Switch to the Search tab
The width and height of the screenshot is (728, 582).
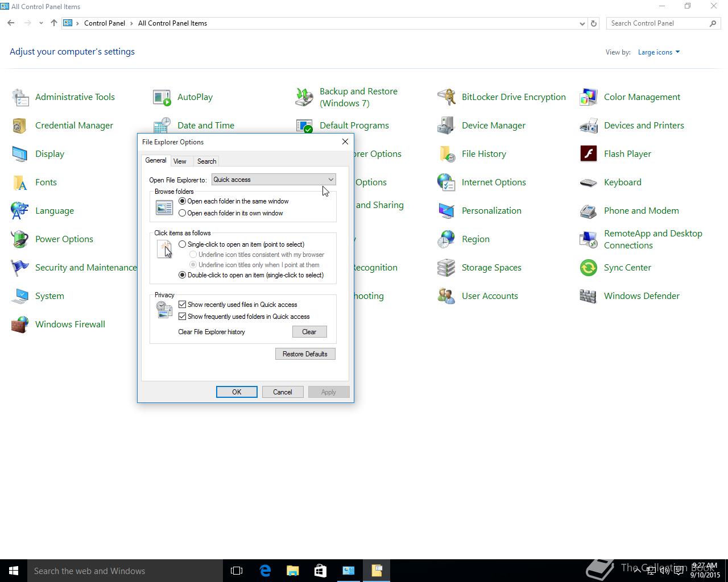(206, 161)
